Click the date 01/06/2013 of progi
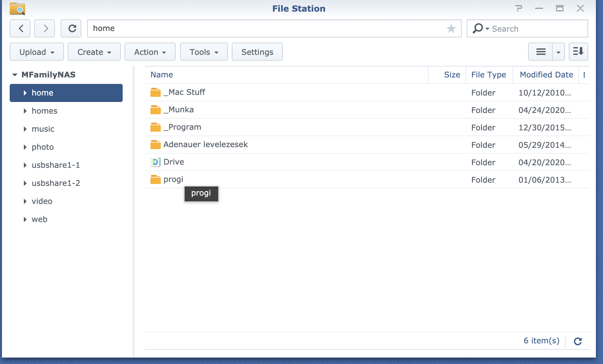This screenshot has height=364, width=603. 545,180
